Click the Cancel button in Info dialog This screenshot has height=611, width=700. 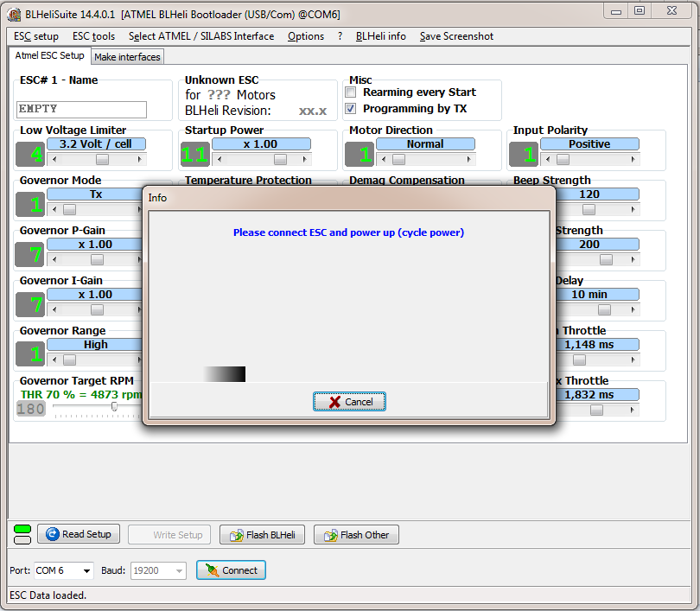click(x=349, y=402)
